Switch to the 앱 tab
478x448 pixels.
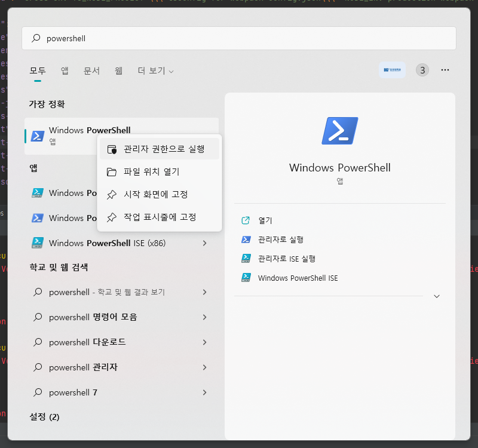pos(65,70)
